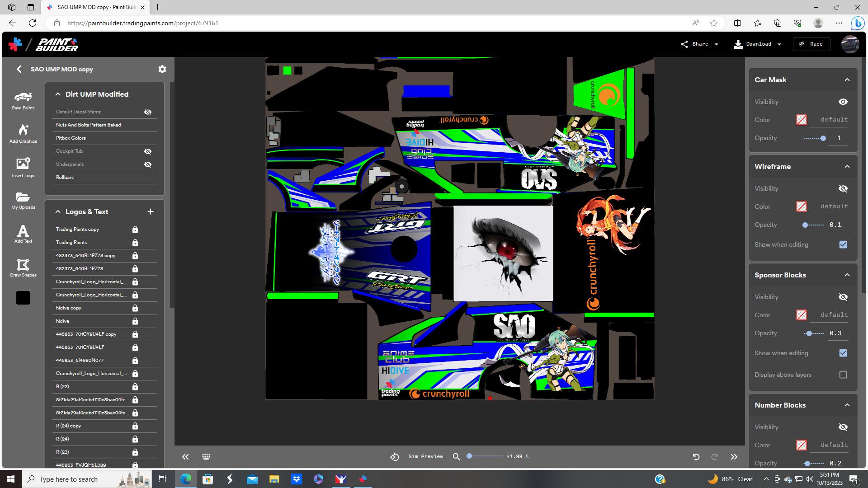This screenshot has width=868, height=488.
Task: Go back using the project back arrow
Action: 19,69
